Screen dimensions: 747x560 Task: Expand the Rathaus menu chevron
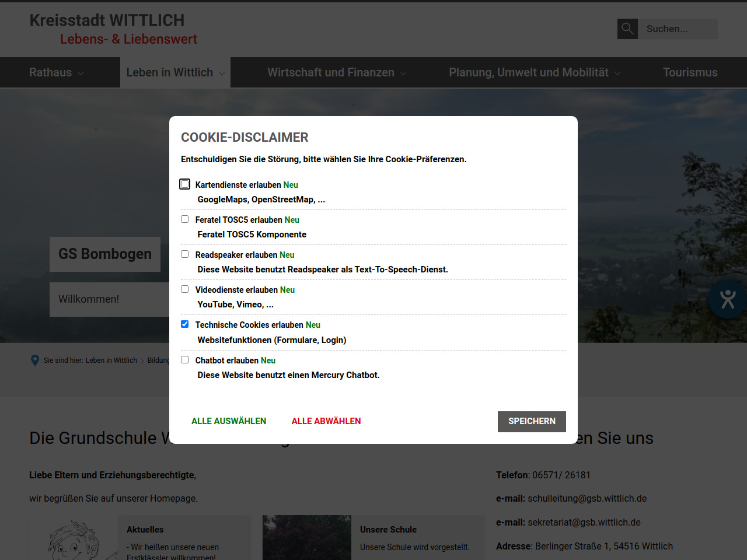[x=81, y=73]
